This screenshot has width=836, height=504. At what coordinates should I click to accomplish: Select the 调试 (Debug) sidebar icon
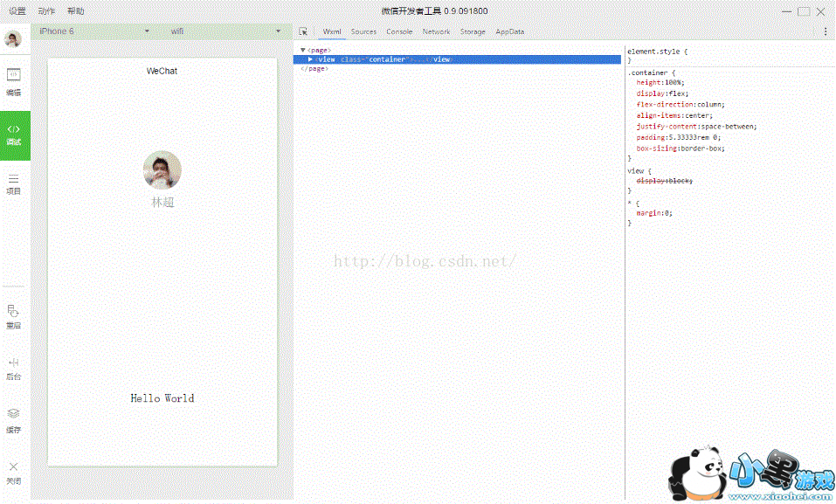[14, 134]
